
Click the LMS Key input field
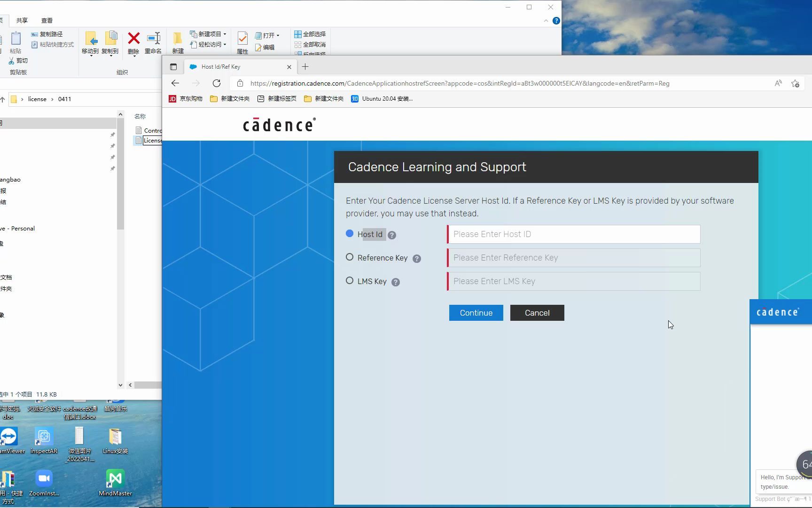coord(574,281)
